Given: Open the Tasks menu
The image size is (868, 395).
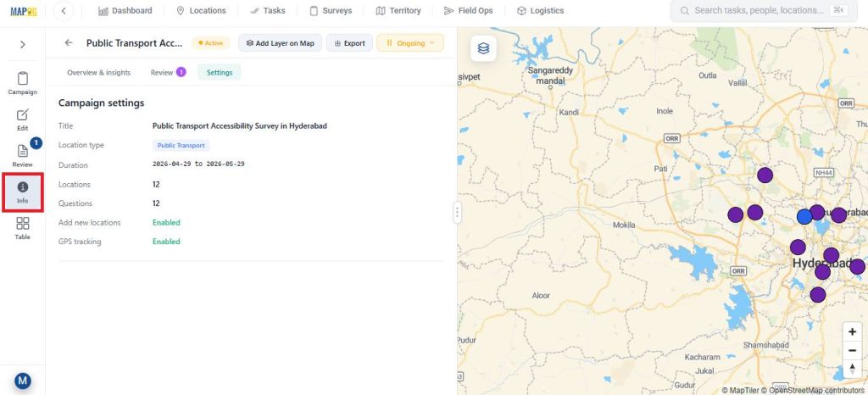Looking at the screenshot, I should click(267, 10).
